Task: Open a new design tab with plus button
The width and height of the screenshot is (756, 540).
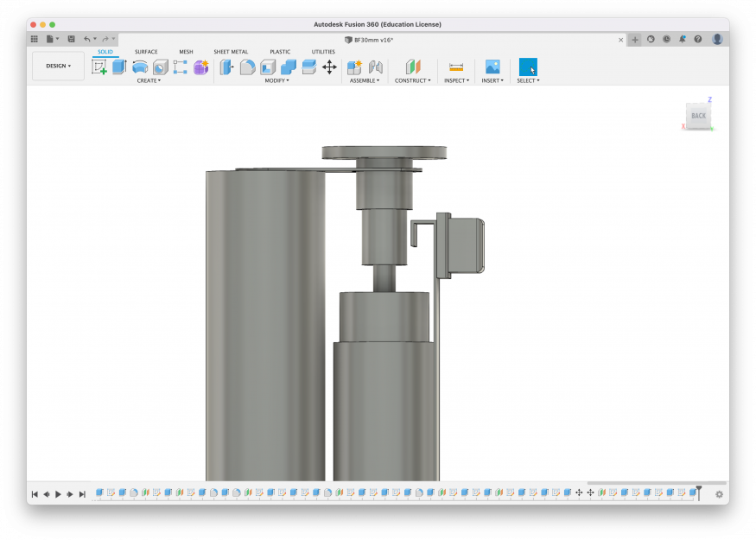Action: click(x=635, y=40)
